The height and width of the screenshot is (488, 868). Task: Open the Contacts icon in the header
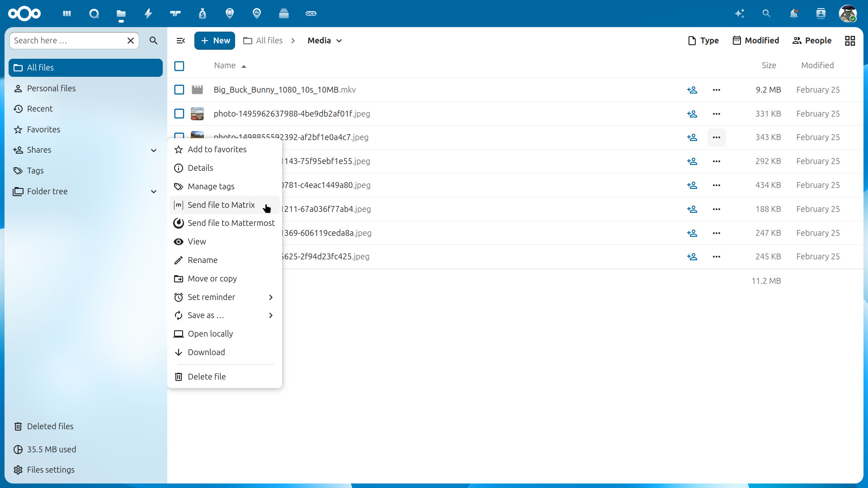(821, 14)
